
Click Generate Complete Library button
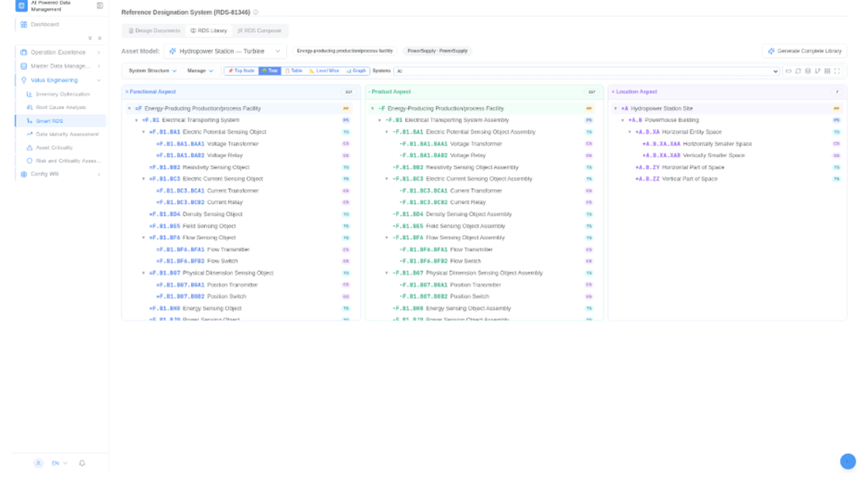click(804, 51)
